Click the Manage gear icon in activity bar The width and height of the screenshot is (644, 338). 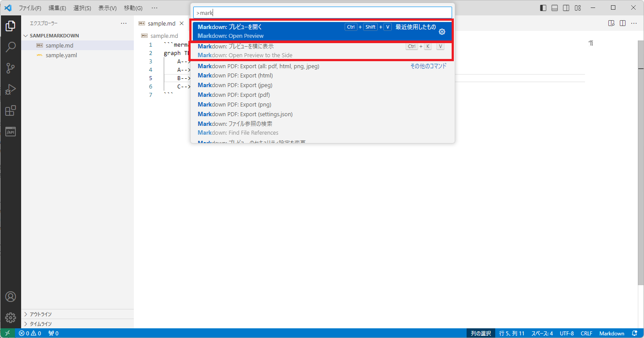coord(11,317)
